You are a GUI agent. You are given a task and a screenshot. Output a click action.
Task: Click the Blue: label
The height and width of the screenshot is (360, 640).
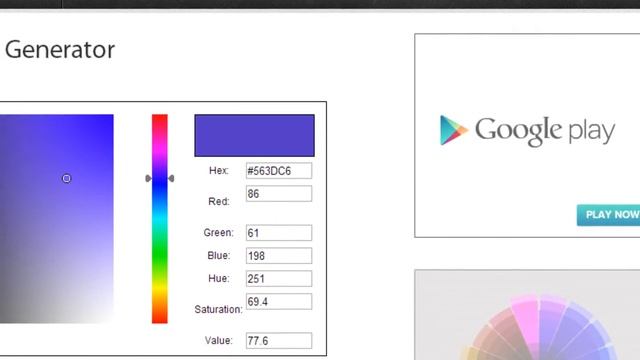click(219, 256)
